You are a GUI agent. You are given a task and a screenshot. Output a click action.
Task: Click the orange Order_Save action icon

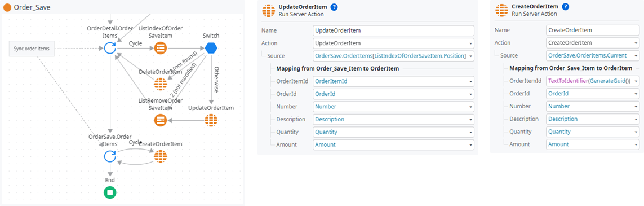click(x=7, y=7)
